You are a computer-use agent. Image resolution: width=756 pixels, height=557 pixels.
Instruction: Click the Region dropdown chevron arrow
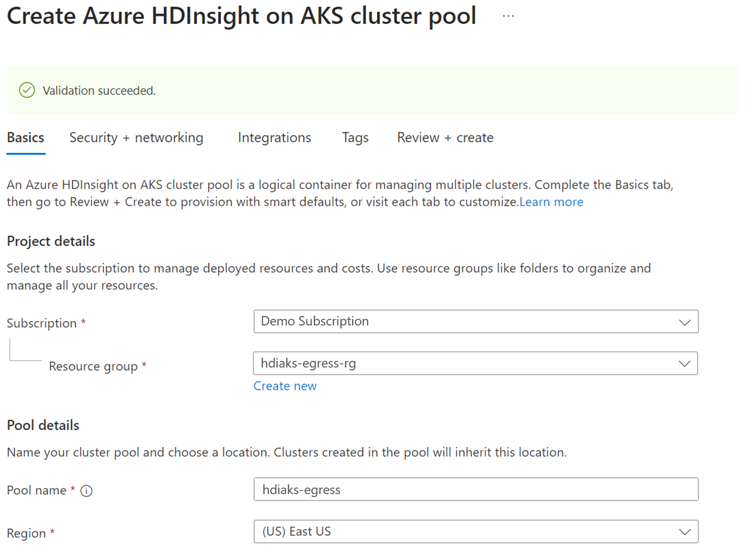click(685, 532)
